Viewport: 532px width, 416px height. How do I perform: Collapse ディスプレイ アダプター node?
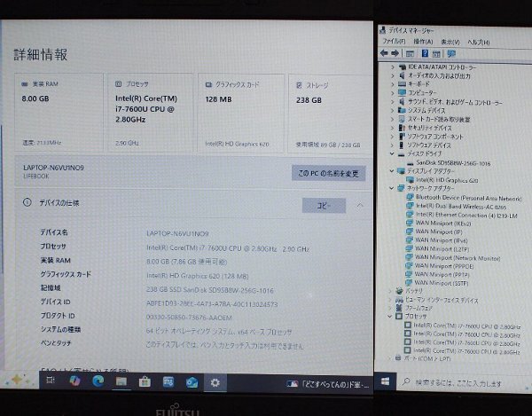[x=392, y=170]
